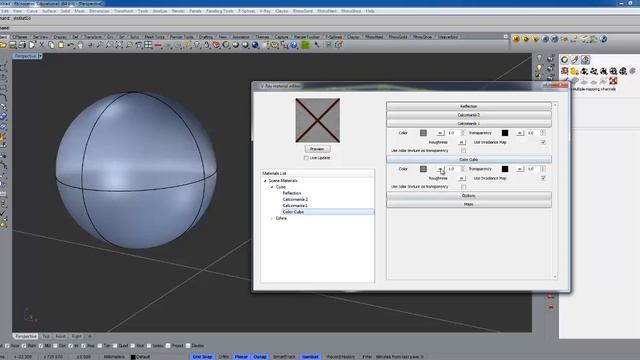Expand the Esfera material node

coord(272,218)
